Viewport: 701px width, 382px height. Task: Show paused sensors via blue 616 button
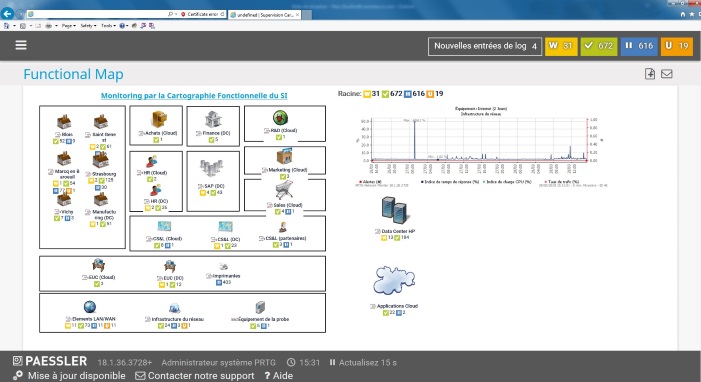pyautogui.click(x=639, y=46)
